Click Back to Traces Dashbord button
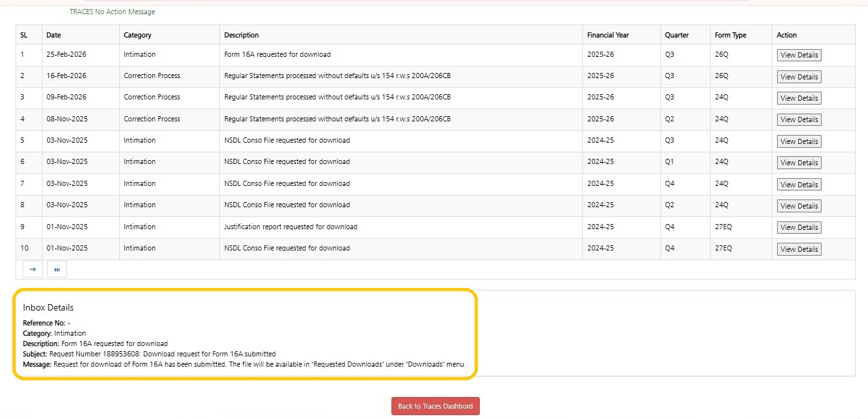The height and width of the screenshot is (419, 868). pos(435,406)
